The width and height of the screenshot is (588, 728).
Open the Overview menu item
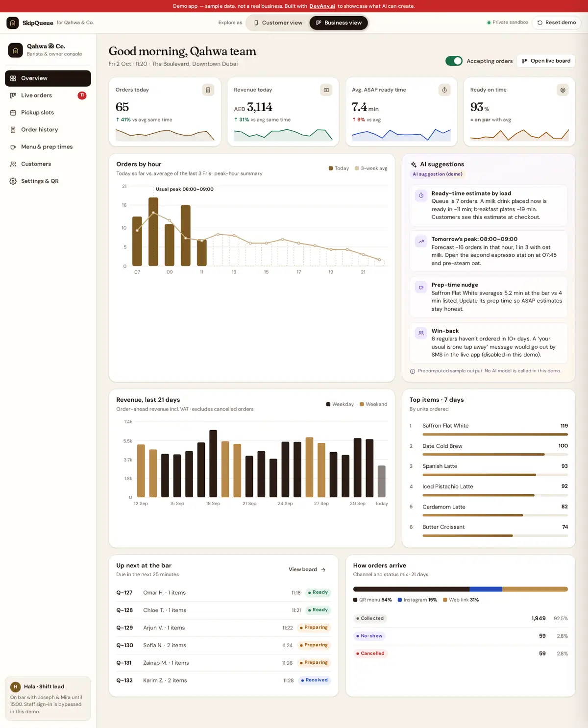coord(48,78)
